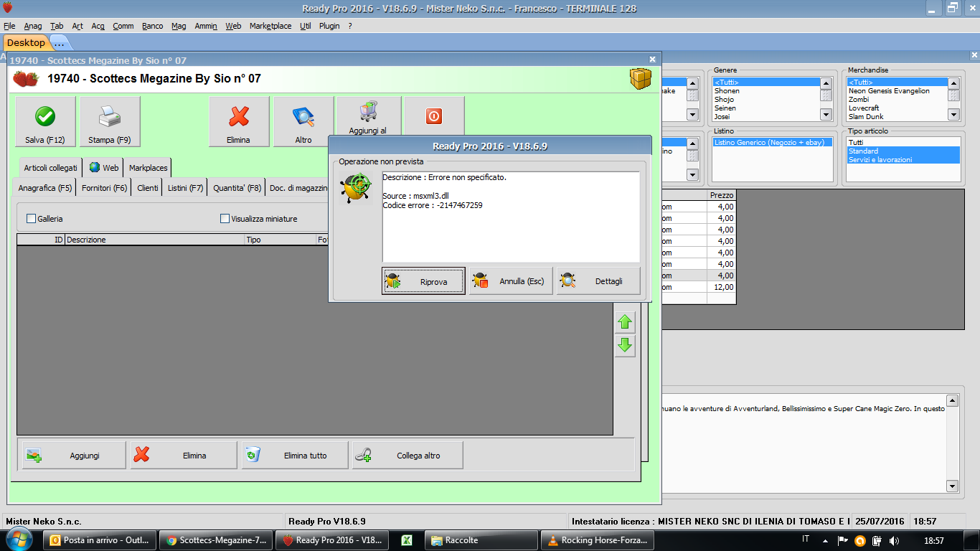Click the Altro magnifier toolbar icon

(303, 116)
